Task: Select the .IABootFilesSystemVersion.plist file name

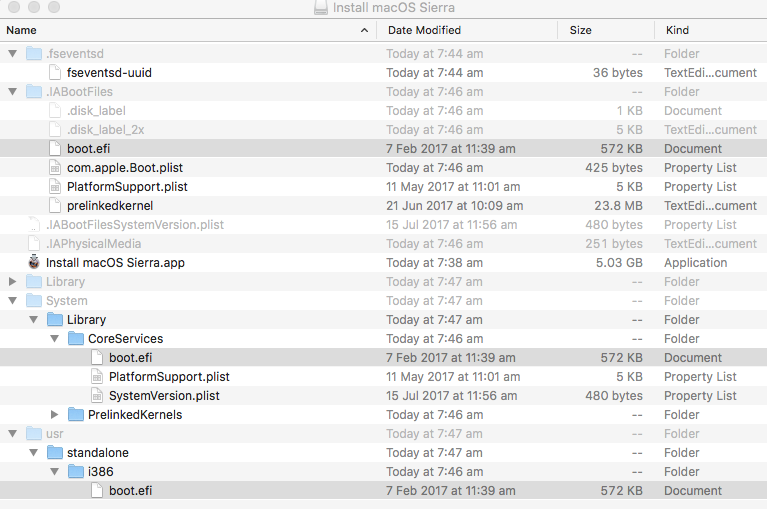Action: pos(135,225)
